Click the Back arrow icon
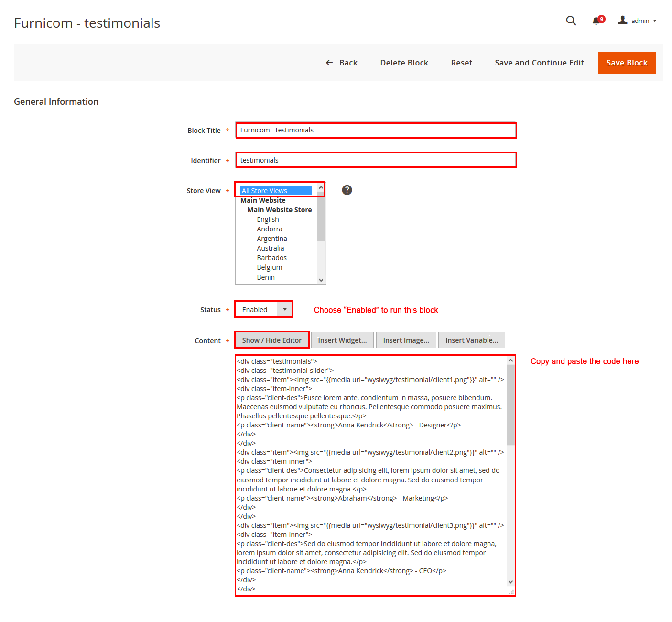Viewport: 672px width, 622px height. 329,63
